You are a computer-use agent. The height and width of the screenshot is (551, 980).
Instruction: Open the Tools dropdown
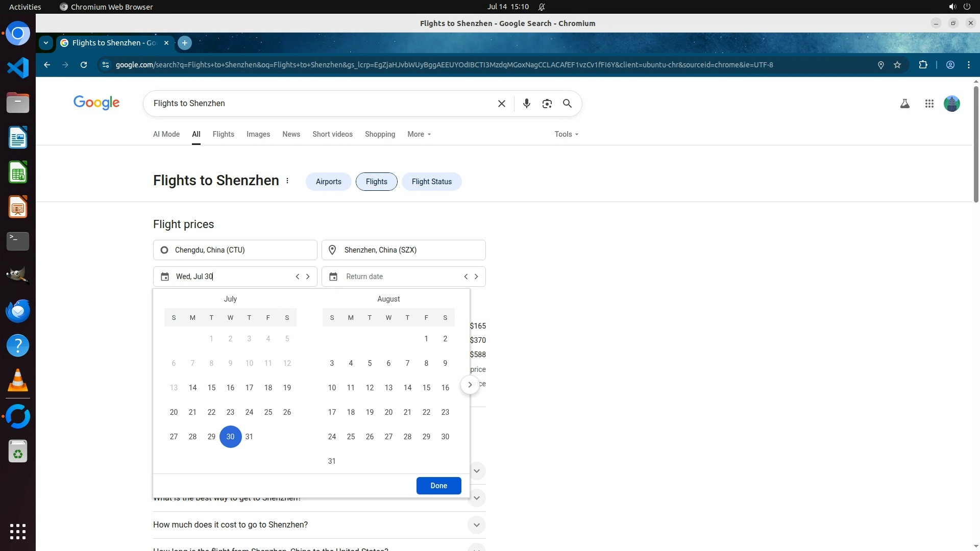click(566, 134)
